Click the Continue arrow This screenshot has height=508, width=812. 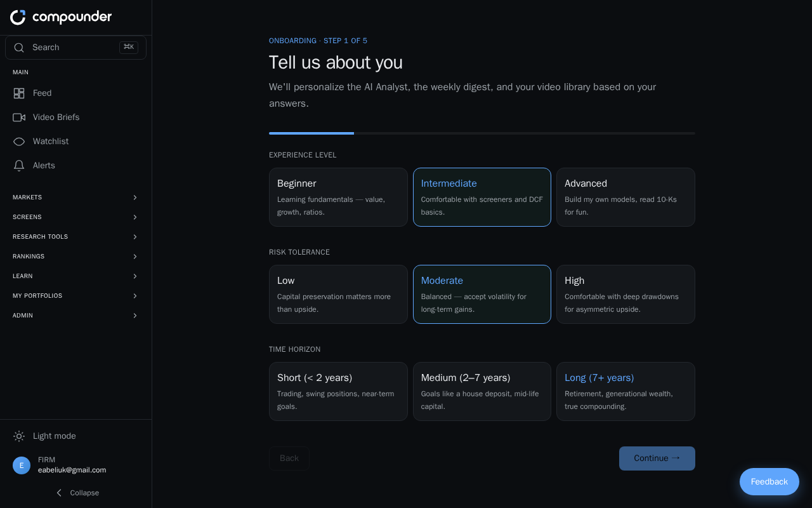676,458
